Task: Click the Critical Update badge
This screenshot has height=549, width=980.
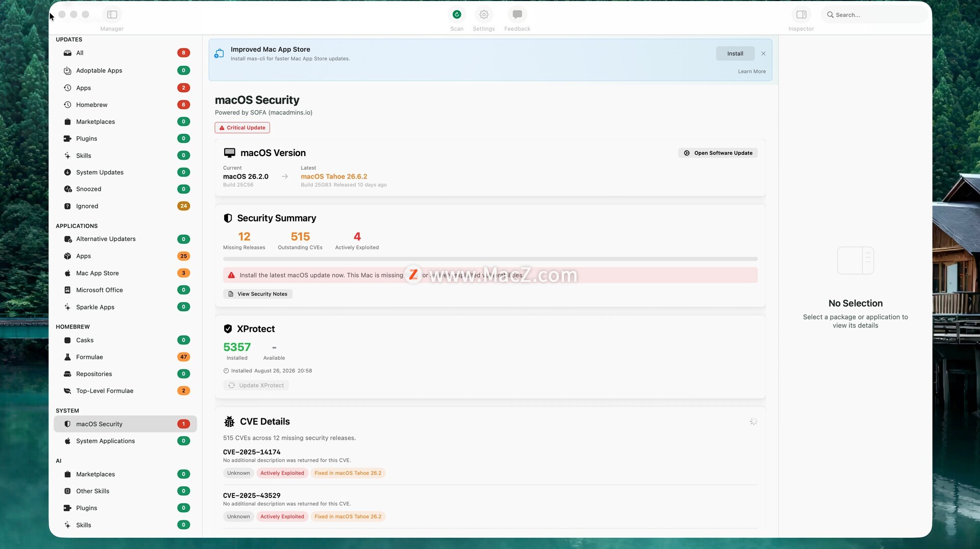Action: 242,128
